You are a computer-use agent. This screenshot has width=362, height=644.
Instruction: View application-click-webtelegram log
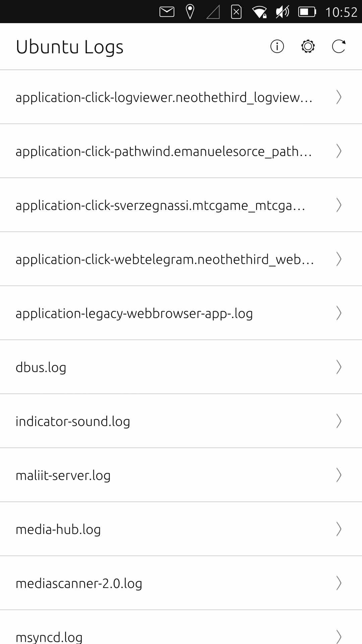click(x=181, y=259)
